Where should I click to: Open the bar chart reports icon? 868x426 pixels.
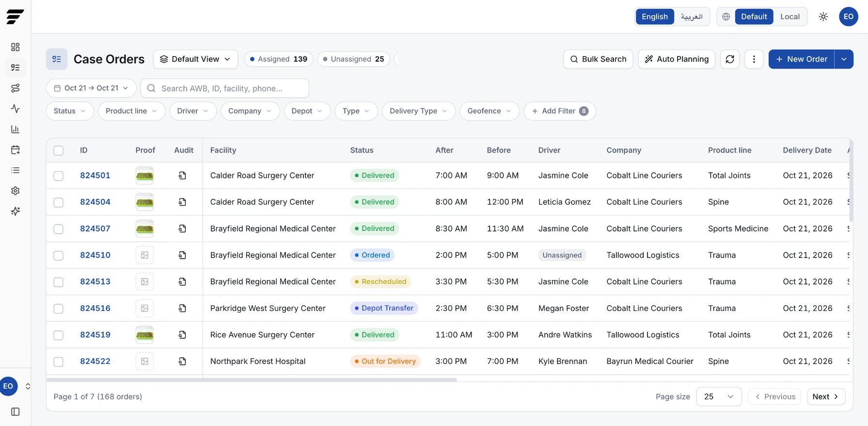tap(16, 129)
